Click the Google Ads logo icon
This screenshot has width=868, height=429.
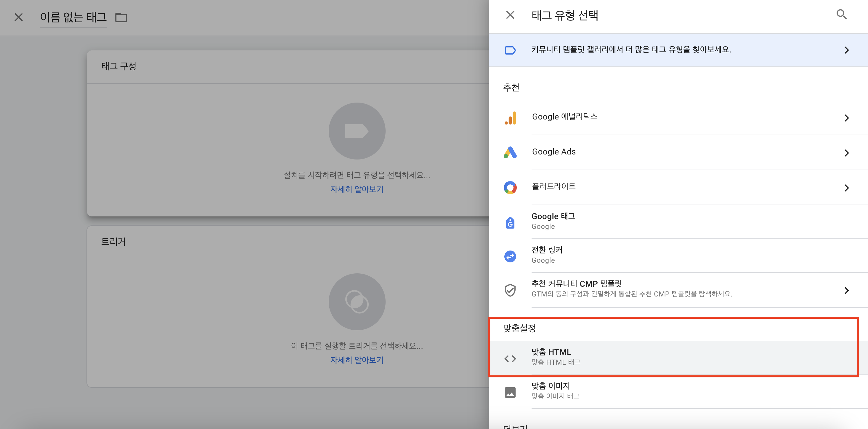point(510,152)
